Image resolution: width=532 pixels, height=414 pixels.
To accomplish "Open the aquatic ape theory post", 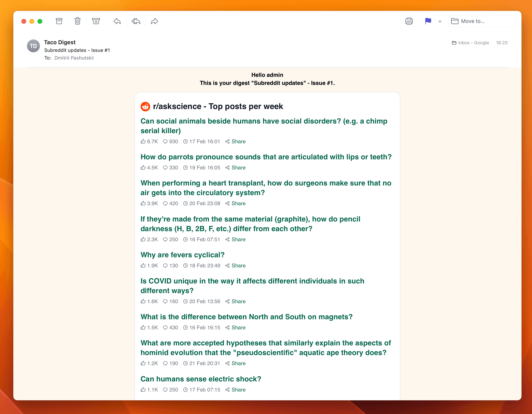I will [x=266, y=348].
